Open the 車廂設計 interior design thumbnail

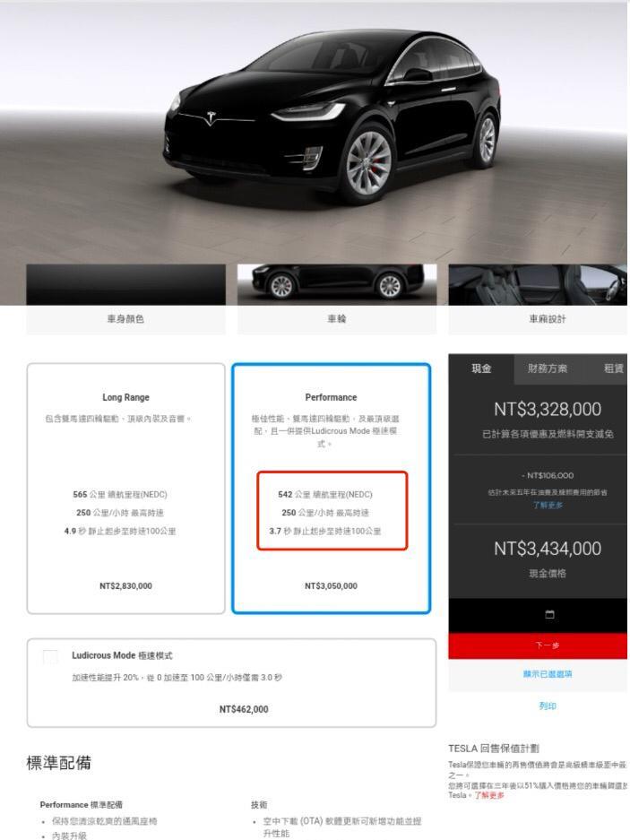(538, 299)
